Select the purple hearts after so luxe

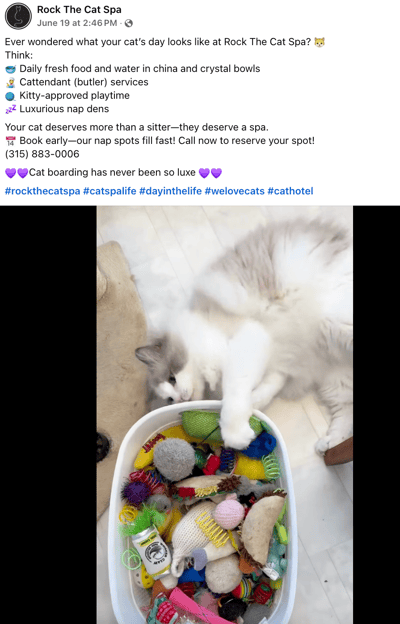point(210,173)
